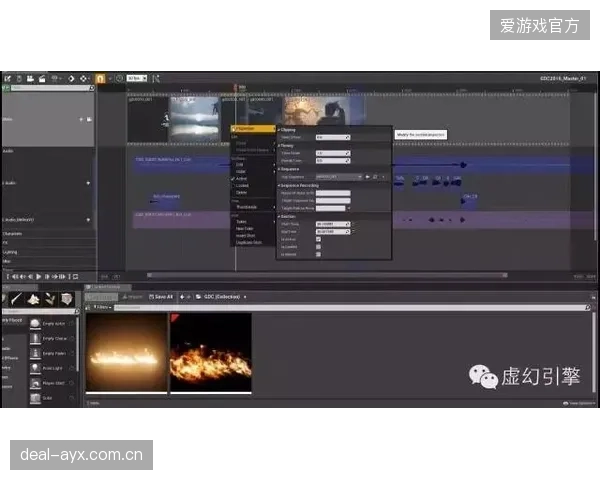Click the use-selected arrow beside Sub Sequence
Image resolution: width=600 pixels, height=480 pixels.
(368, 177)
